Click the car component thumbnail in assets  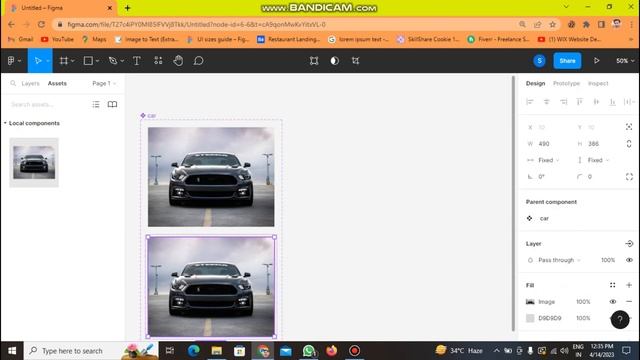point(34,162)
